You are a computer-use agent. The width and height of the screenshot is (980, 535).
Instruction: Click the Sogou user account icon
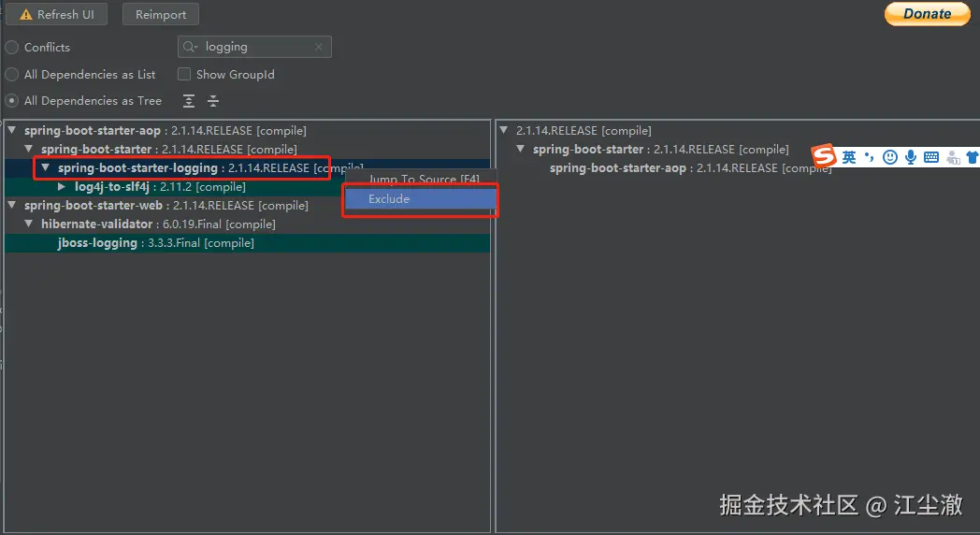(953, 157)
